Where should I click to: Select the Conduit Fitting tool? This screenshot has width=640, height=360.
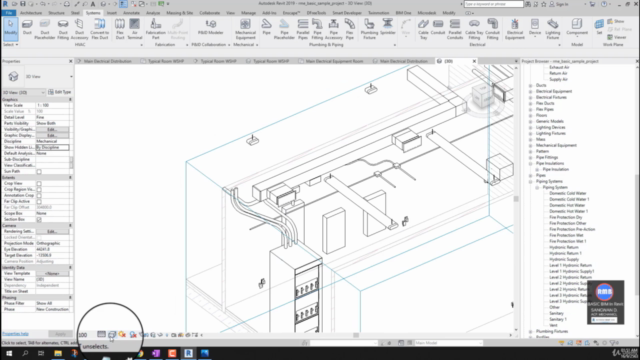493,29
